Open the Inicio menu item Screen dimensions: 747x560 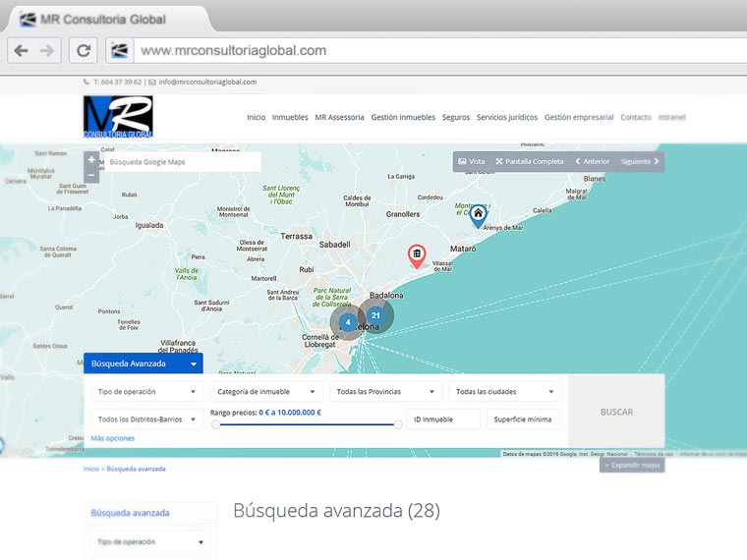(x=256, y=117)
